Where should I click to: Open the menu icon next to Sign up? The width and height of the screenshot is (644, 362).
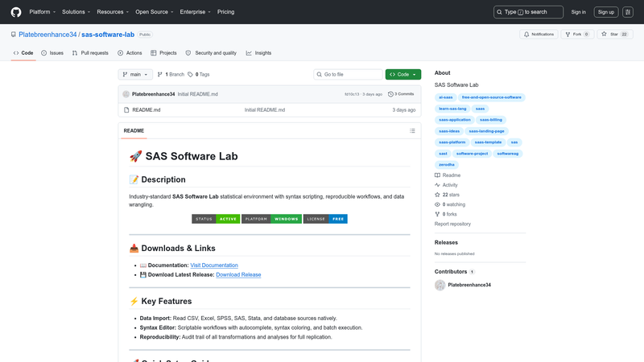628,12
